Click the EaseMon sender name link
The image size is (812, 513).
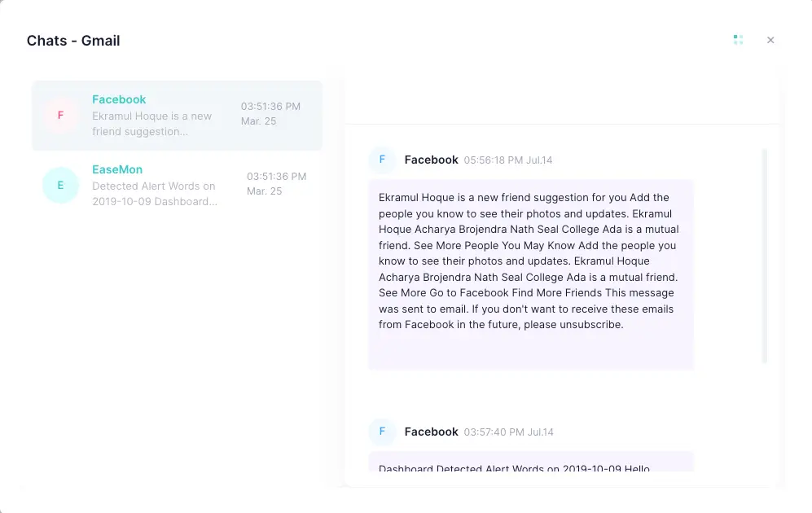[x=116, y=169]
